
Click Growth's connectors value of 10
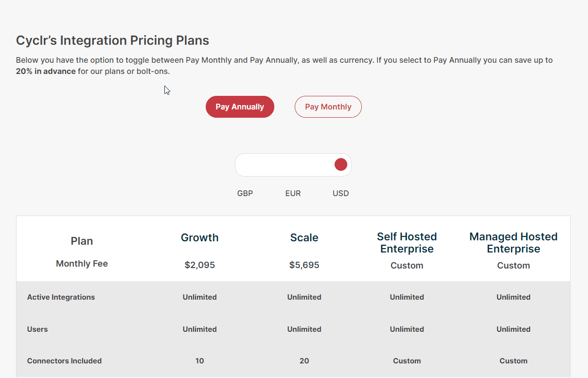click(199, 361)
